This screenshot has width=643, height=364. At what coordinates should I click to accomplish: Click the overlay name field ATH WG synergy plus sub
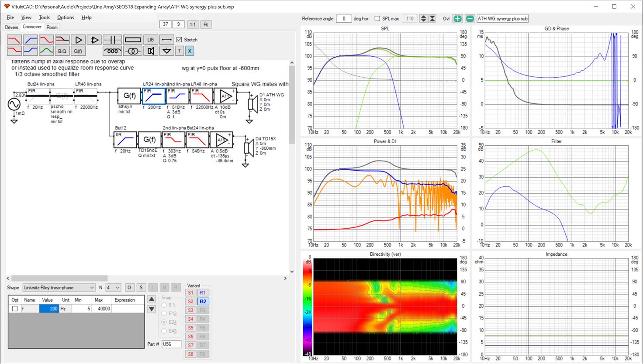tap(502, 19)
